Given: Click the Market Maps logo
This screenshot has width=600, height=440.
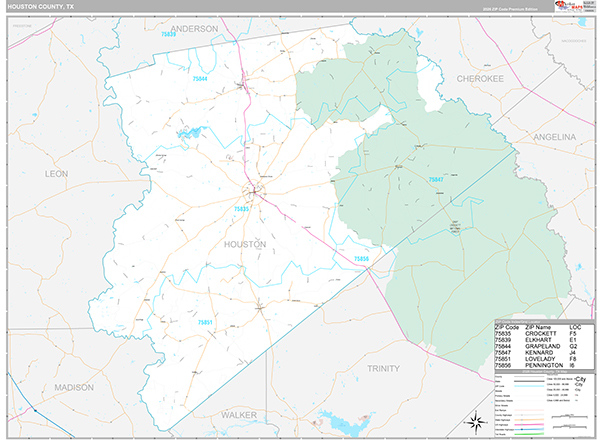Looking at the screenshot, I should (x=573, y=11).
